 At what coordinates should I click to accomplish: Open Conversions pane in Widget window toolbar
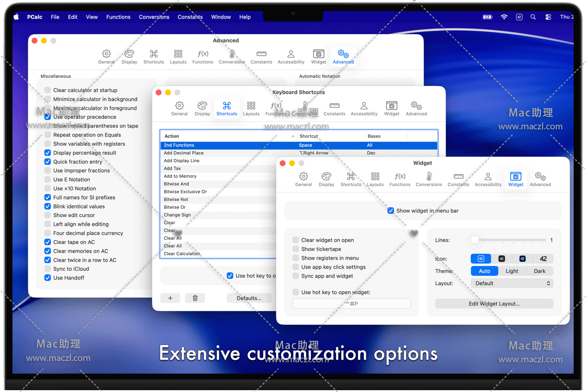coord(428,179)
